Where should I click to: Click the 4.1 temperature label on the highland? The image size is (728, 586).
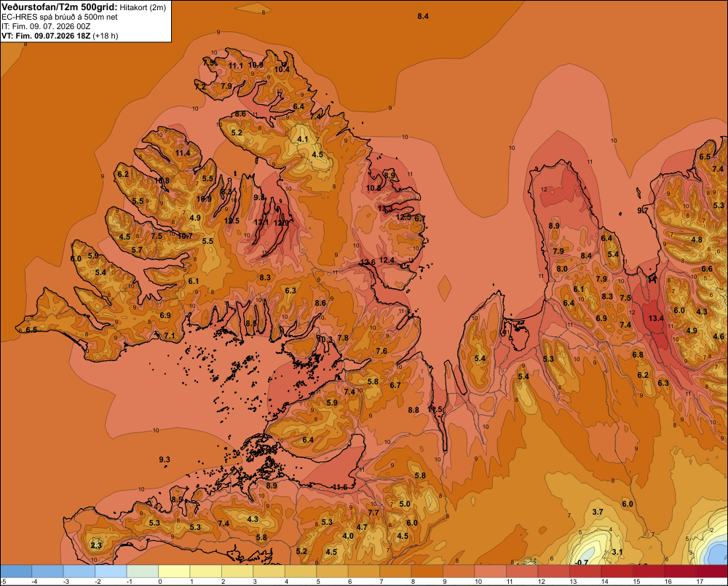(x=303, y=139)
